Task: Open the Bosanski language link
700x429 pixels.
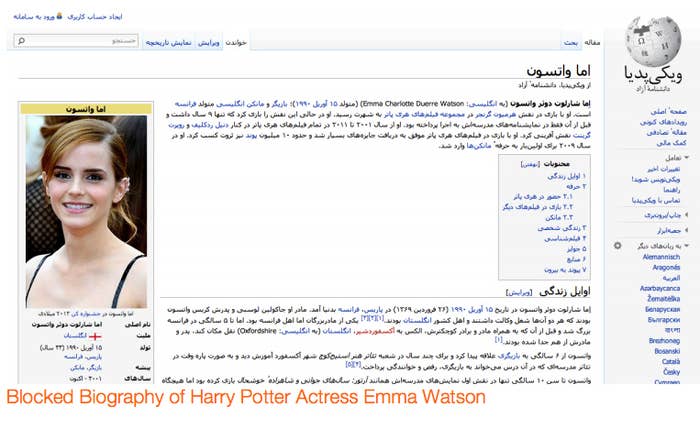Action: point(667,351)
